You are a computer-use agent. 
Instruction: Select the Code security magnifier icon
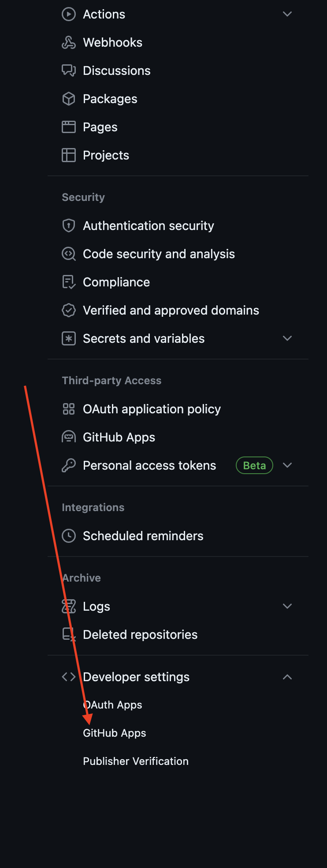click(69, 254)
